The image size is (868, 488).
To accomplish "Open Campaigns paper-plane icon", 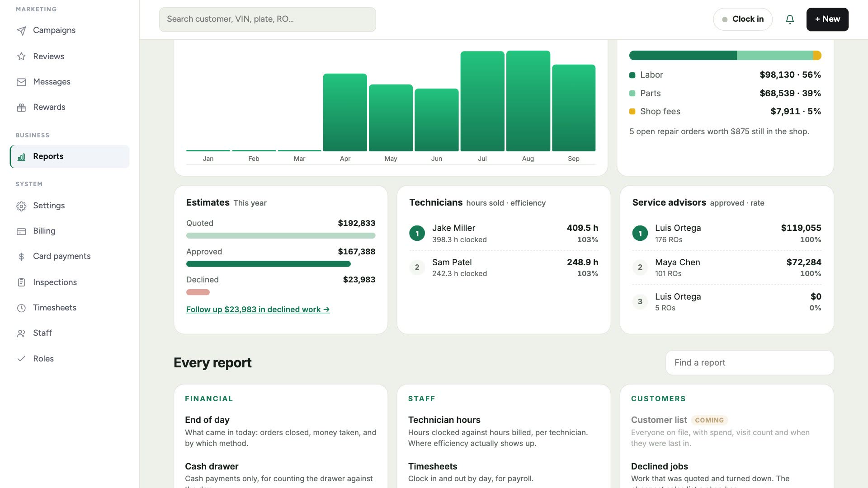I will [x=21, y=31].
